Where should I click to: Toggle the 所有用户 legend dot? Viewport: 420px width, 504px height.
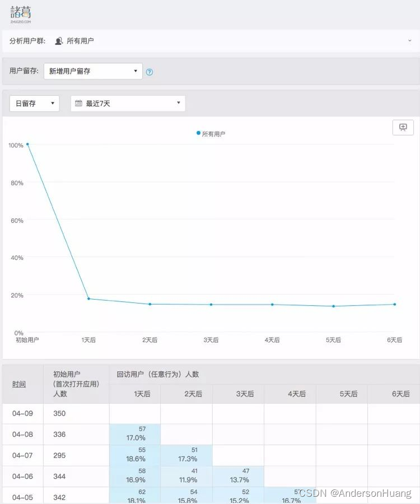coord(199,133)
